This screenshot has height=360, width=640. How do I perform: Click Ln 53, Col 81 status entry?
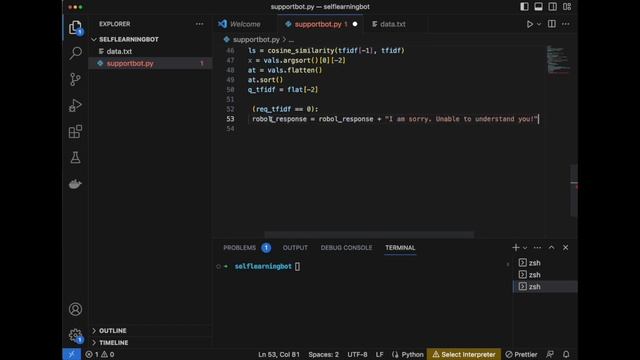coord(279,354)
